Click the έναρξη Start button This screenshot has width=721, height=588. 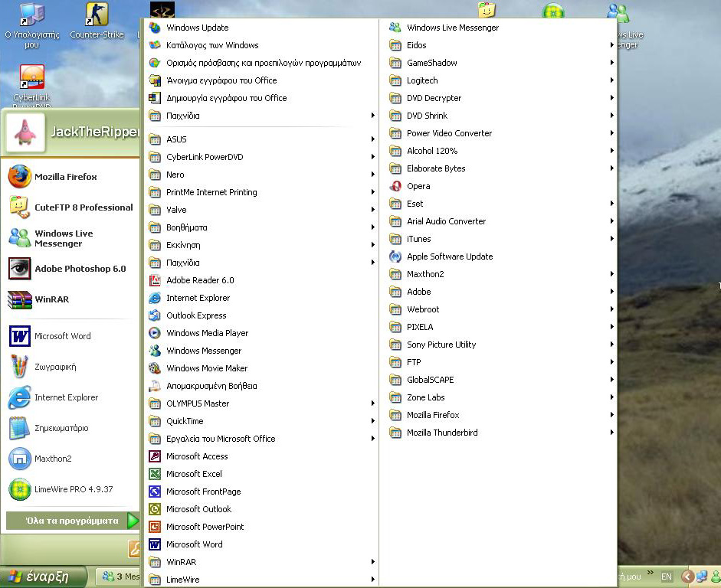pos(42,577)
